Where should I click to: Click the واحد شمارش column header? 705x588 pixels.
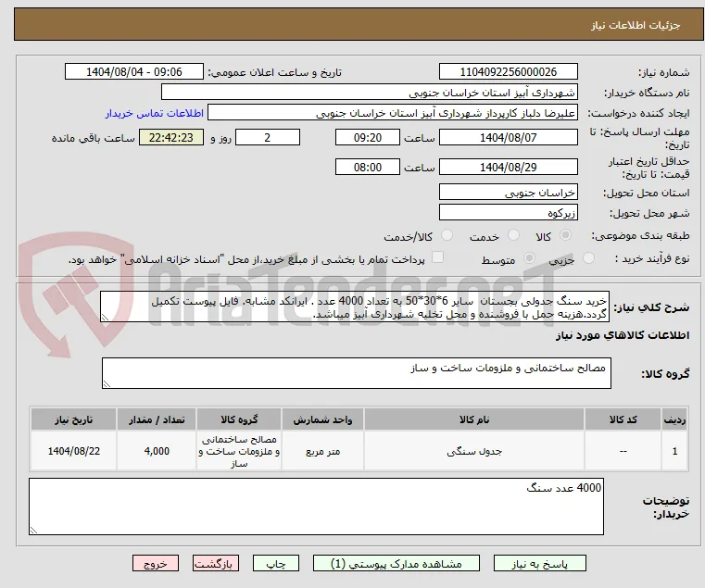click(x=322, y=419)
